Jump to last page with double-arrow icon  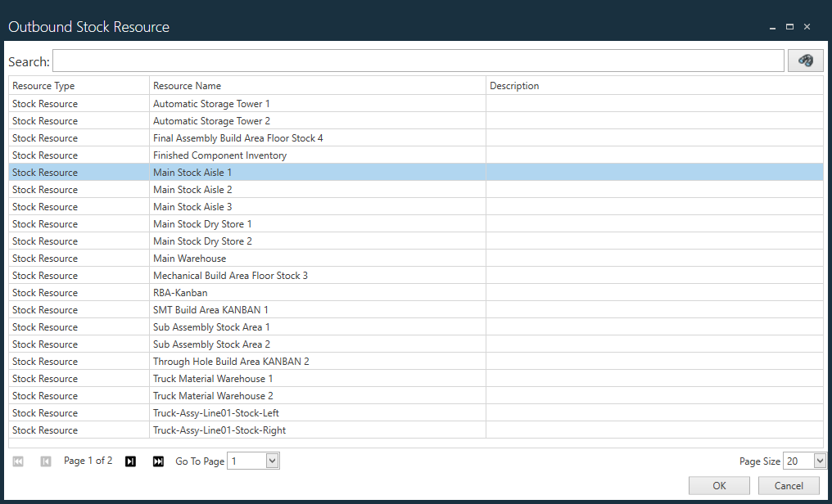click(158, 461)
